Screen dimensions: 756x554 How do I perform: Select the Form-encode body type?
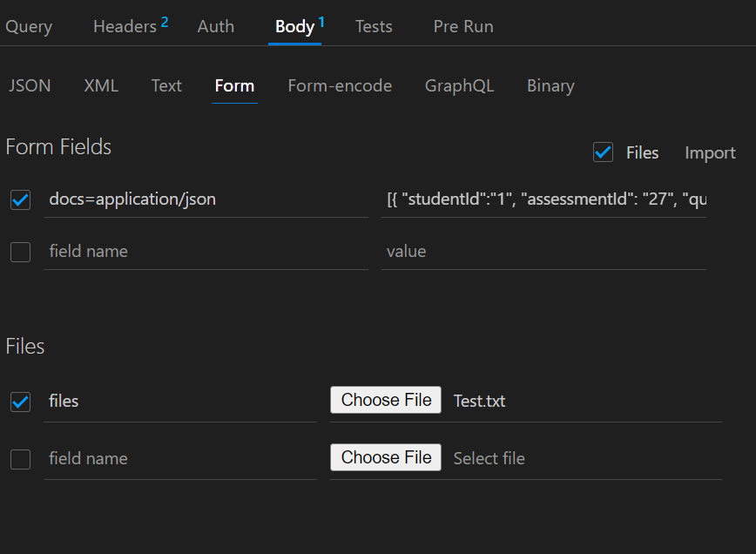(340, 85)
